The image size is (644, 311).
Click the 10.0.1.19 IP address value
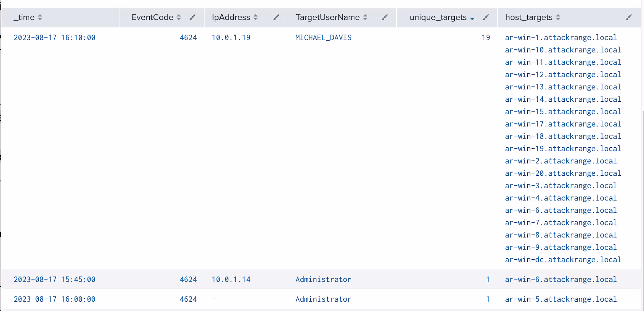pos(231,37)
